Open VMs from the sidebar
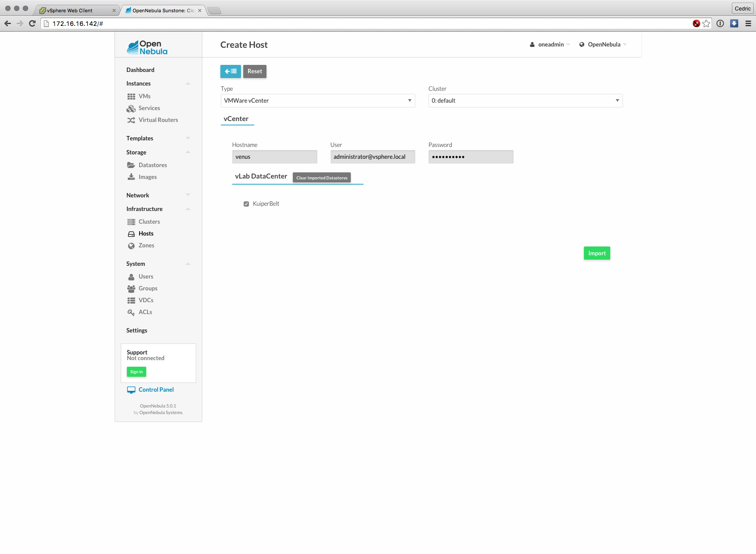 tap(144, 96)
